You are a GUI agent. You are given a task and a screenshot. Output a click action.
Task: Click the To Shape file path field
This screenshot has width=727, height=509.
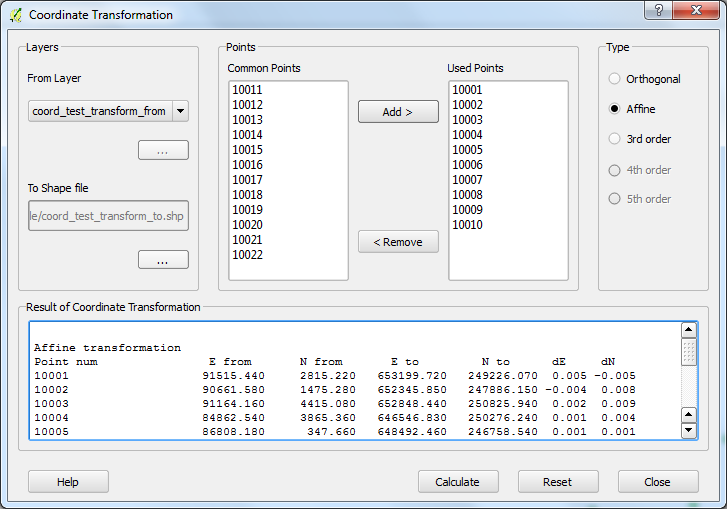point(108,216)
